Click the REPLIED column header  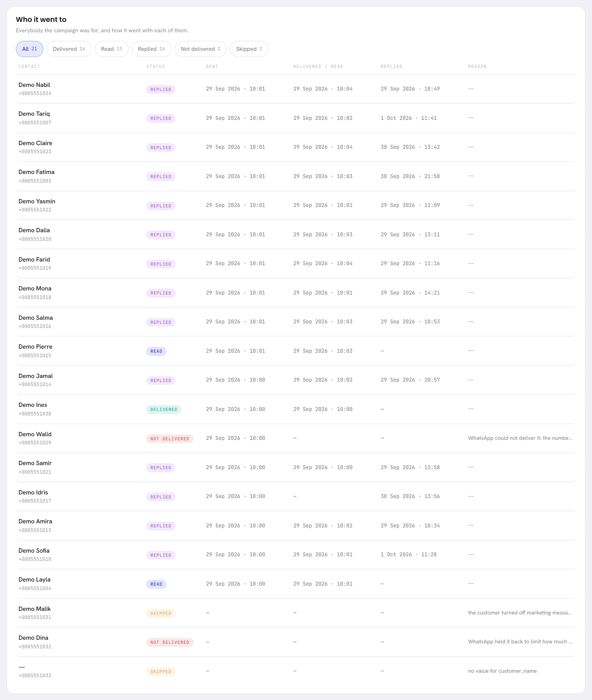pos(391,67)
